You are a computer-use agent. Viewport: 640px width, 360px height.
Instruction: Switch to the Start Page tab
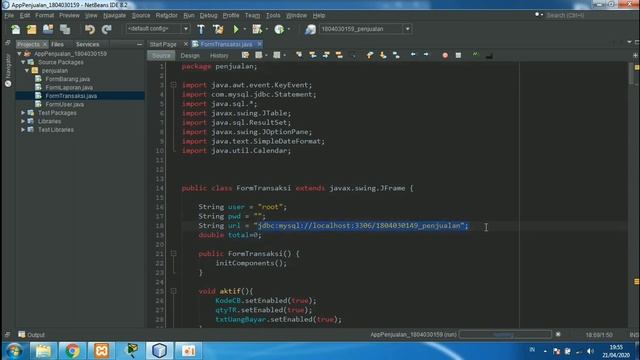tap(163, 44)
